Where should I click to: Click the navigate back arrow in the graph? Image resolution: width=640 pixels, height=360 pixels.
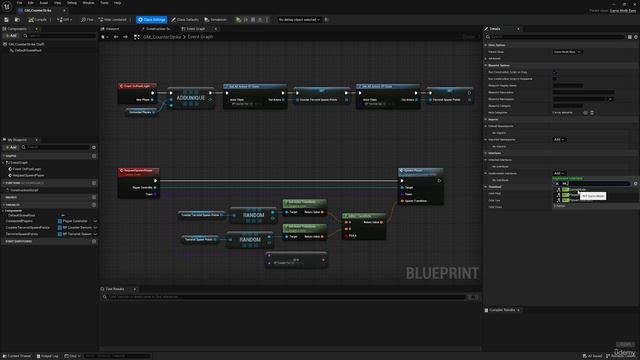tap(116, 37)
